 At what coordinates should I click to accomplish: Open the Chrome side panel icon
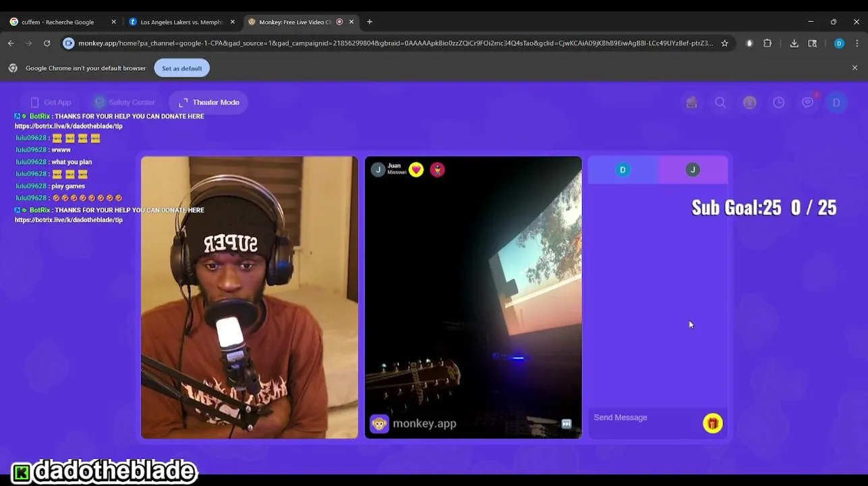coord(813,43)
